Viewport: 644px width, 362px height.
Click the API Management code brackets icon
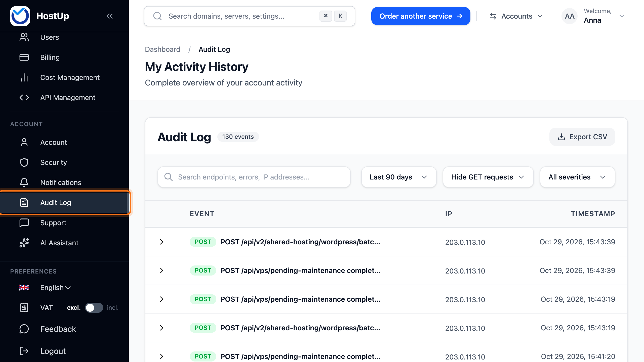click(24, 98)
